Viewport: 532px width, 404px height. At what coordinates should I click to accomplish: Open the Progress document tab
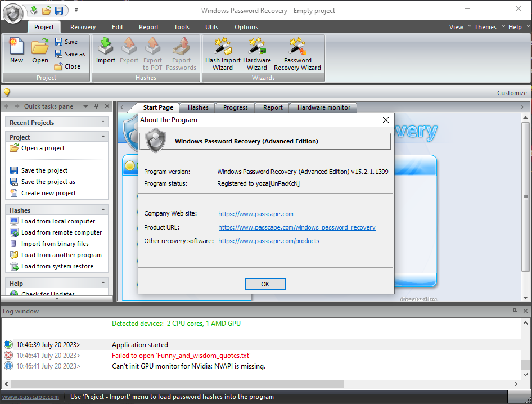point(236,107)
